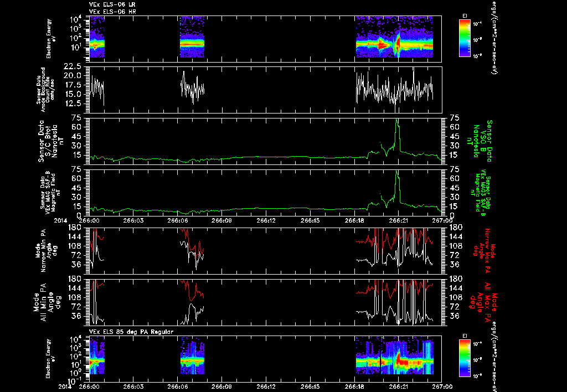The width and height of the screenshot is (567, 392).
Task: Click the "17.5" tick on the count rate panel
Action: pyautogui.click(x=73, y=85)
